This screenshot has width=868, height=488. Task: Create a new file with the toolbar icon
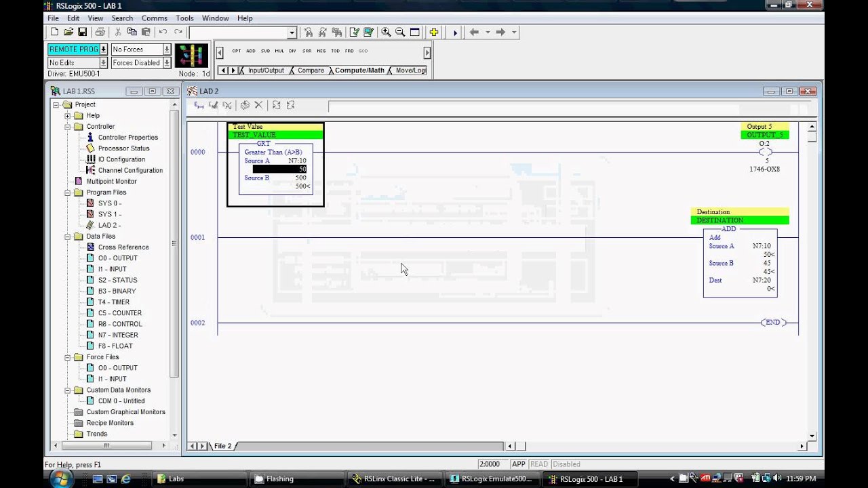55,32
